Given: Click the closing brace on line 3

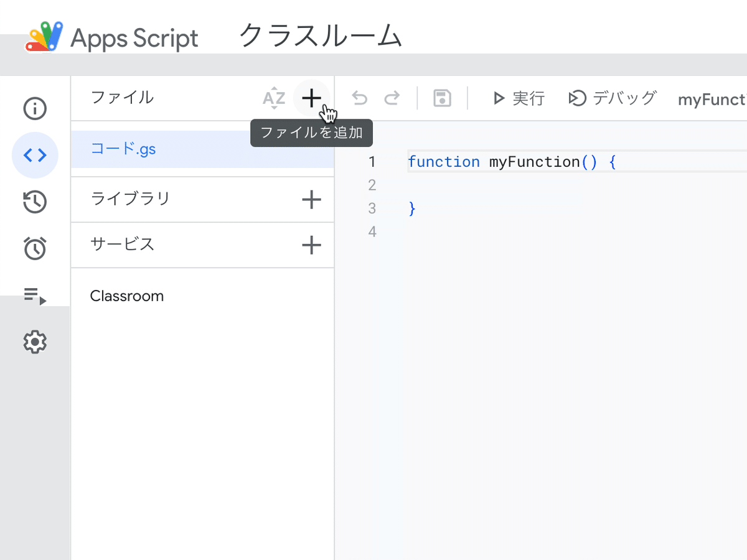Looking at the screenshot, I should click(411, 209).
